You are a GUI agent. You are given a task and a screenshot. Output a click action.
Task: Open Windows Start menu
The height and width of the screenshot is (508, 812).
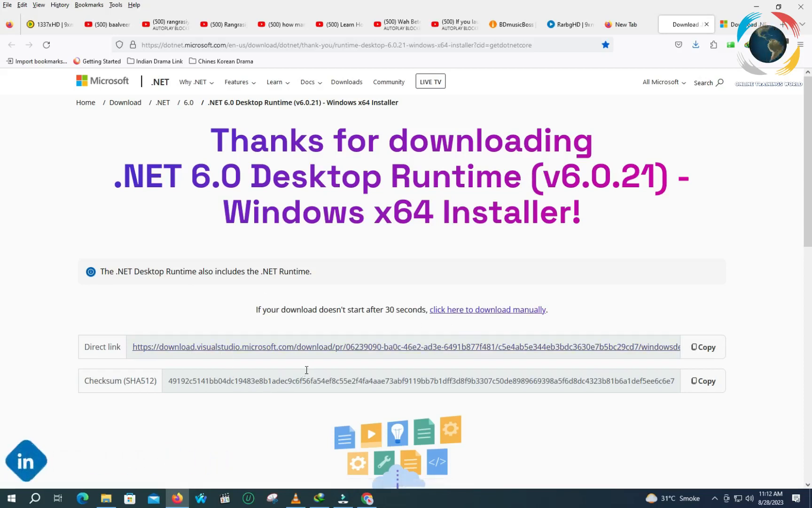pyautogui.click(x=11, y=498)
